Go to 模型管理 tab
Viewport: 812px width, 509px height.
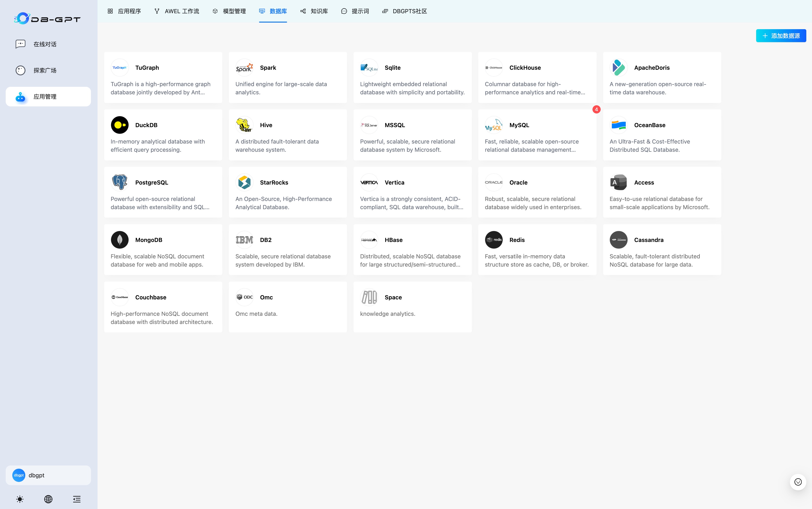click(x=229, y=11)
